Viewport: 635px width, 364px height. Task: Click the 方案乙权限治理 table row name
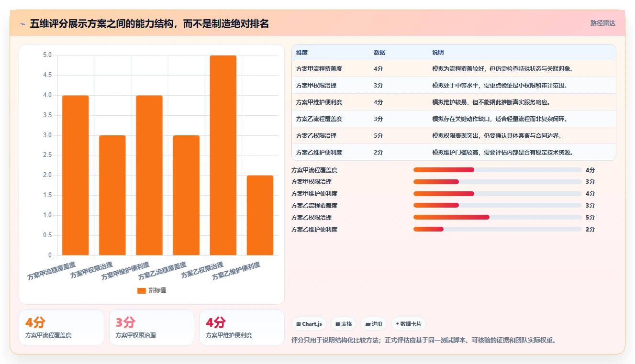tap(316, 136)
